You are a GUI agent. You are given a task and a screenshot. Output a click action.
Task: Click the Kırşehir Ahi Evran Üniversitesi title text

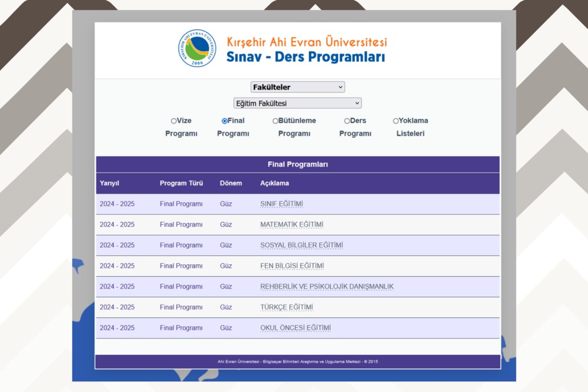coord(307,42)
